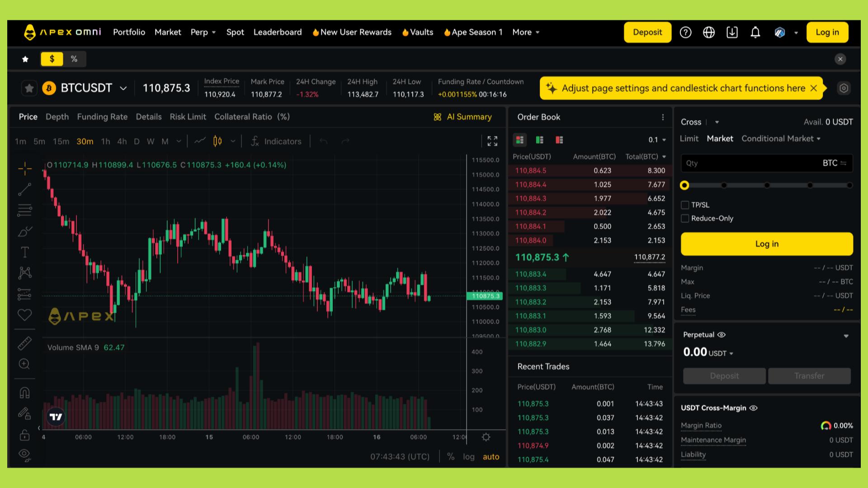Click the yellow Deposit button
Image resolution: width=868 pixels, height=488 pixels.
[x=647, y=33]
